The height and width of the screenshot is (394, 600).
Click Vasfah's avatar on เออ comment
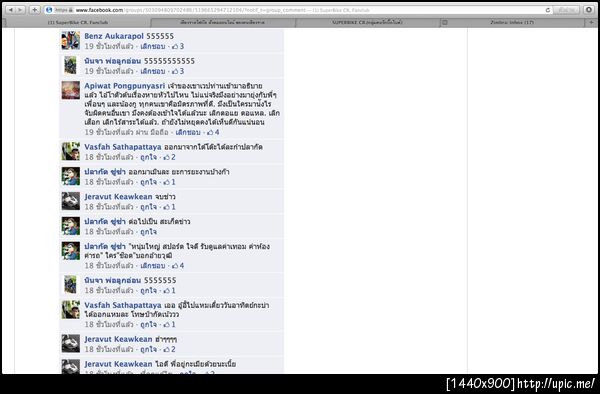71,309
